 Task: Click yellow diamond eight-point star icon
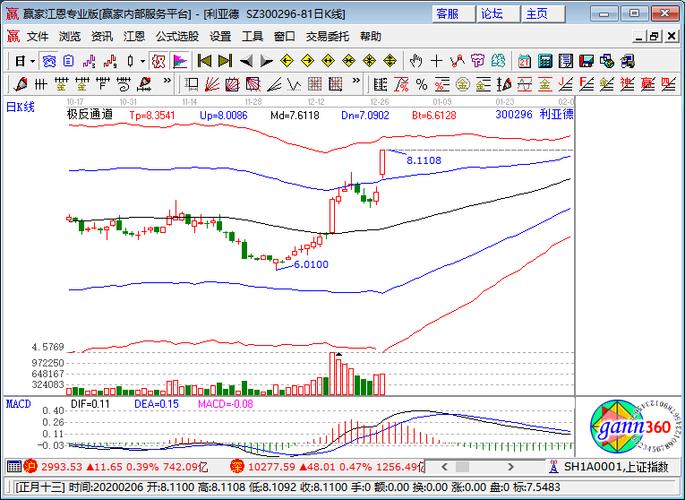click(x=369, y=61)
